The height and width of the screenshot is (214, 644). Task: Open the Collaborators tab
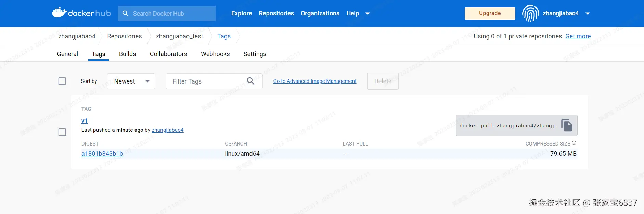point(168,54)
